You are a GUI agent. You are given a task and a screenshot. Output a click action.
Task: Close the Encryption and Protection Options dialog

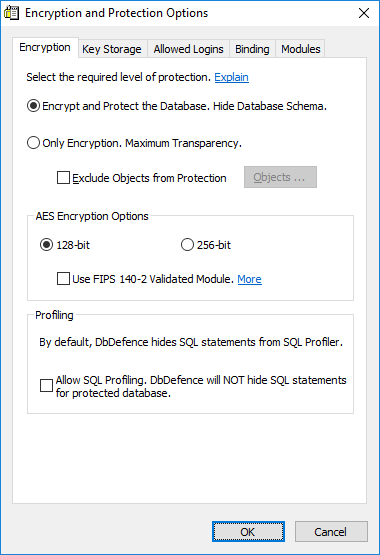click(x=364, y=13)
